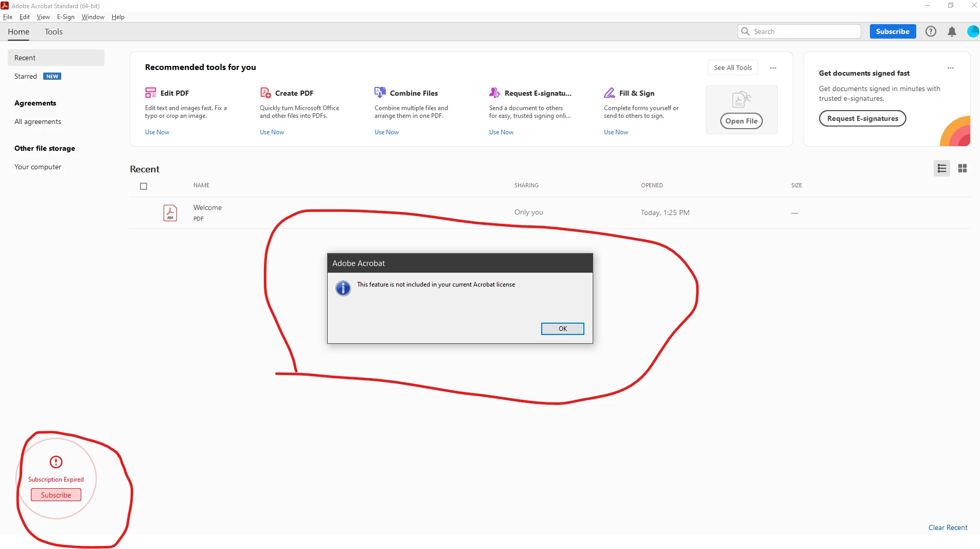This screenshot has height=549, width=980.
Task: Click the Welcome PDF file icon
Action: [x=170, y=212]
